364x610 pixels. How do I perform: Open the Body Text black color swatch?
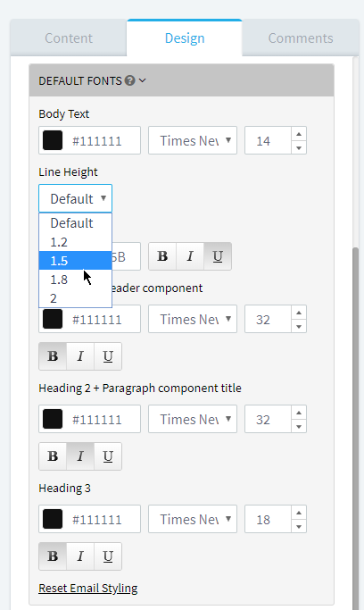point(53,140)
